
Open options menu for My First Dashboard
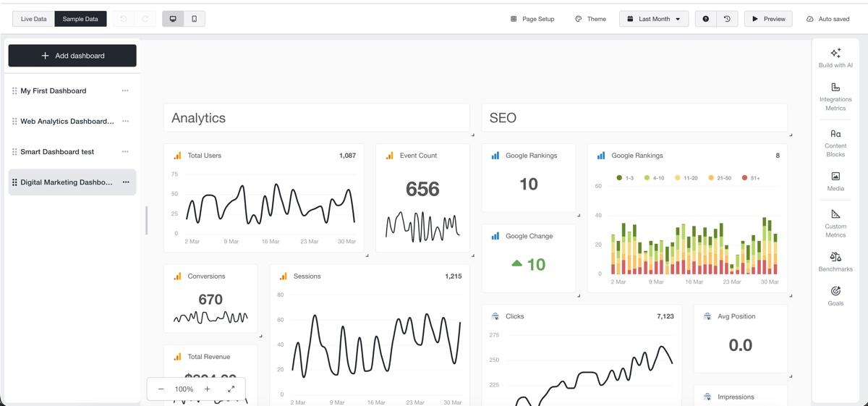click(x=125, y=91)
